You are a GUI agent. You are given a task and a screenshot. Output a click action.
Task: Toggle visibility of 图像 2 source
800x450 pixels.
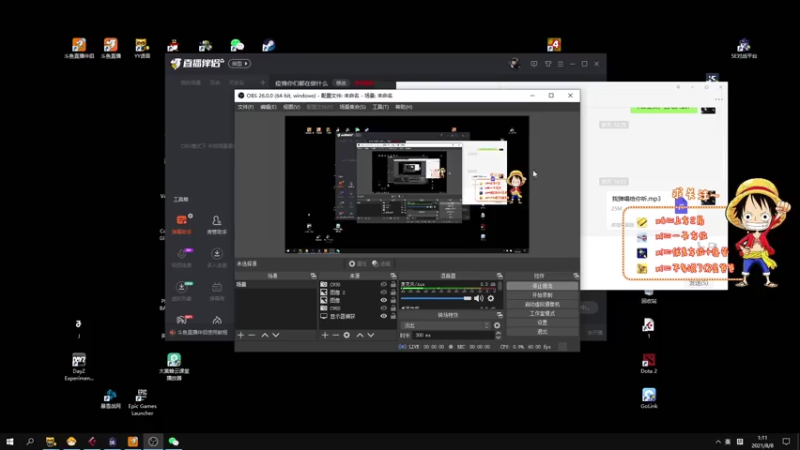coord(384,292)
